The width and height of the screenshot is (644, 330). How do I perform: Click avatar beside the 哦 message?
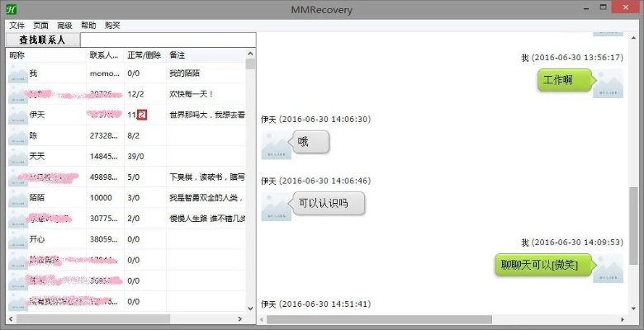(277, 145)
